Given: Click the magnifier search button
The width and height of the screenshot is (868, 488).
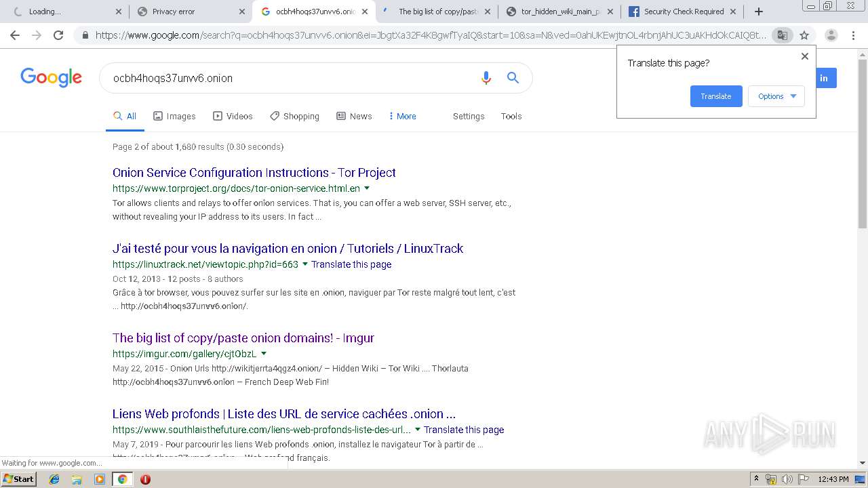Looking at the screenshot, I should coord(513,78).
